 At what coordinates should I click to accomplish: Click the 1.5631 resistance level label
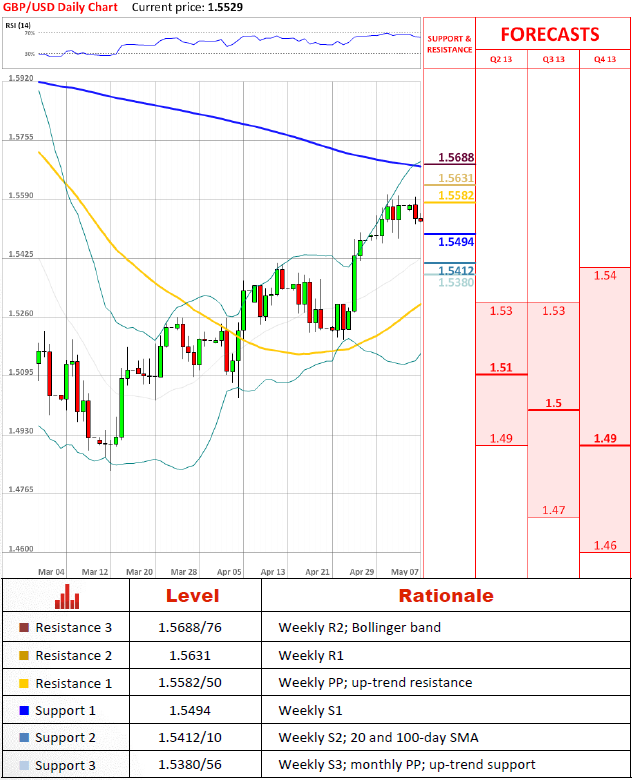456,178
